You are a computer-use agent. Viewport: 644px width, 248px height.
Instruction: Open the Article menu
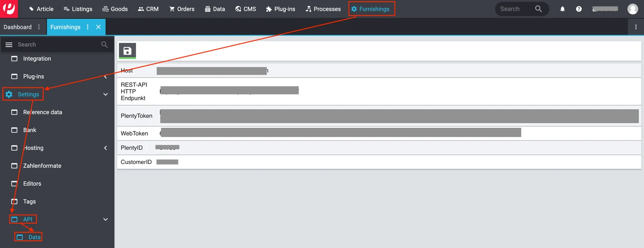pos(41,9)
